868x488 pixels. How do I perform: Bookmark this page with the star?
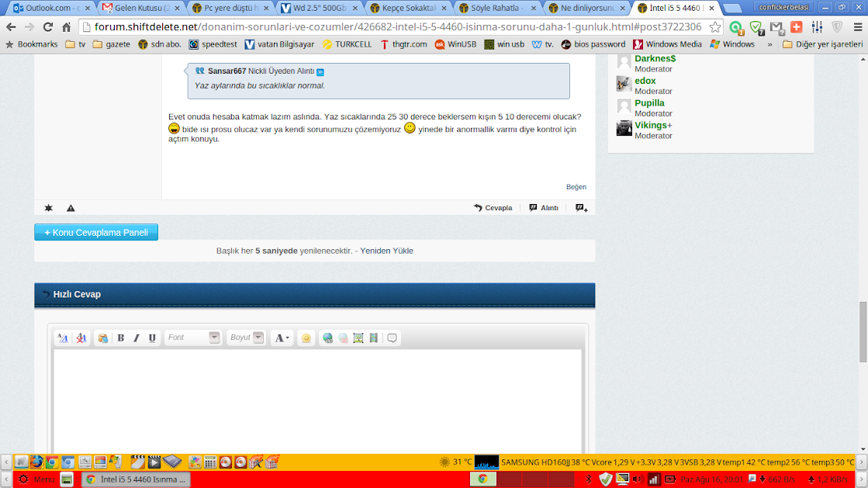click(715, 27)
